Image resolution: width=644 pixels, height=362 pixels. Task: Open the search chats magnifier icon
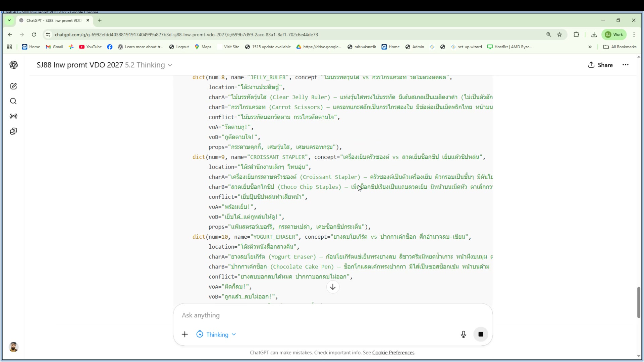point(13,101)
